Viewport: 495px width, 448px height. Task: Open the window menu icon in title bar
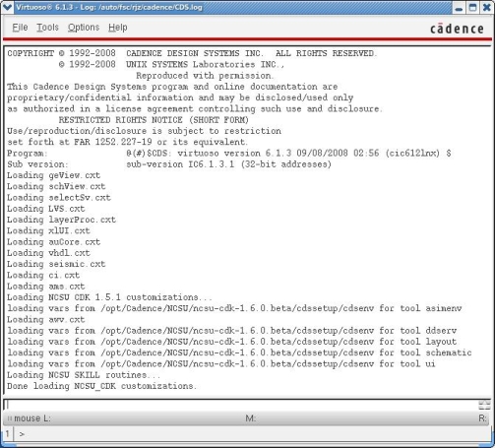pyautogui.click(x=7, y=7)
